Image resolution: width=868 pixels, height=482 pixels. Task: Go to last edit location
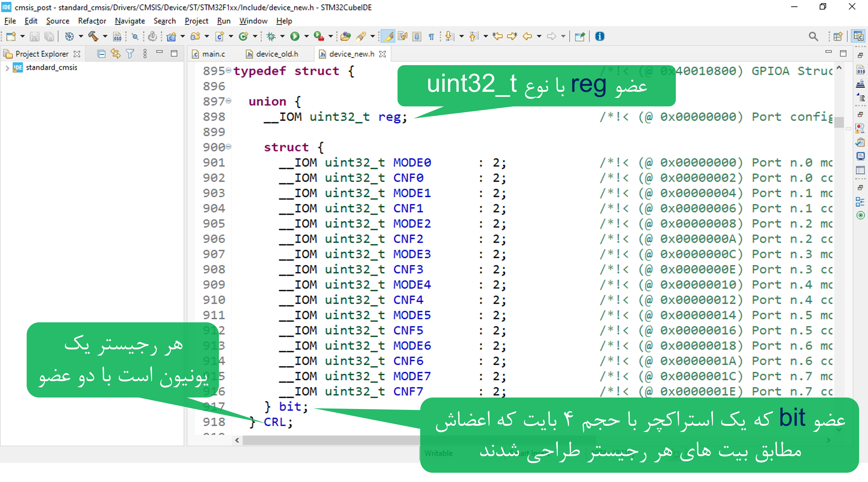(497, 36)
